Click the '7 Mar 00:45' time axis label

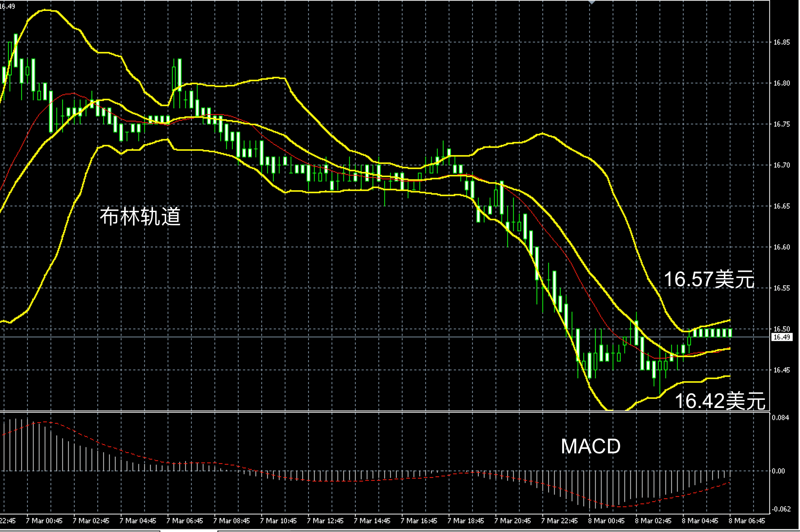click(x=44, y=521)
